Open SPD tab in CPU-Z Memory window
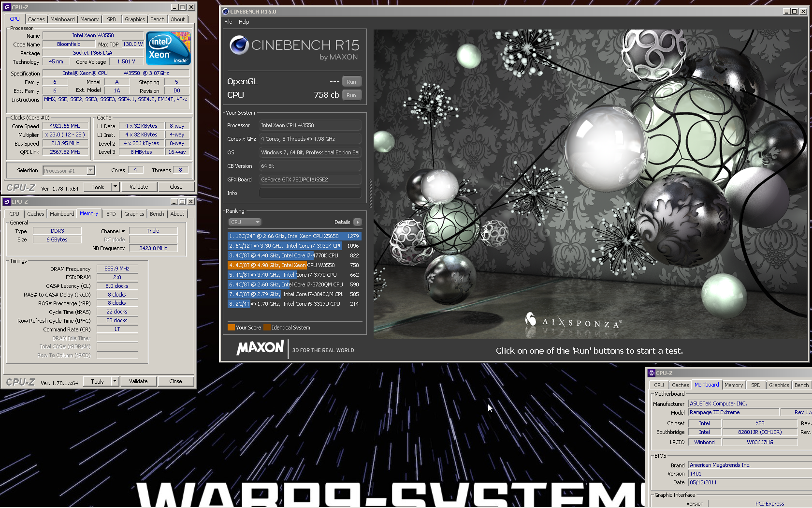Screen dimensions: 812x508 tap(111, 214)
